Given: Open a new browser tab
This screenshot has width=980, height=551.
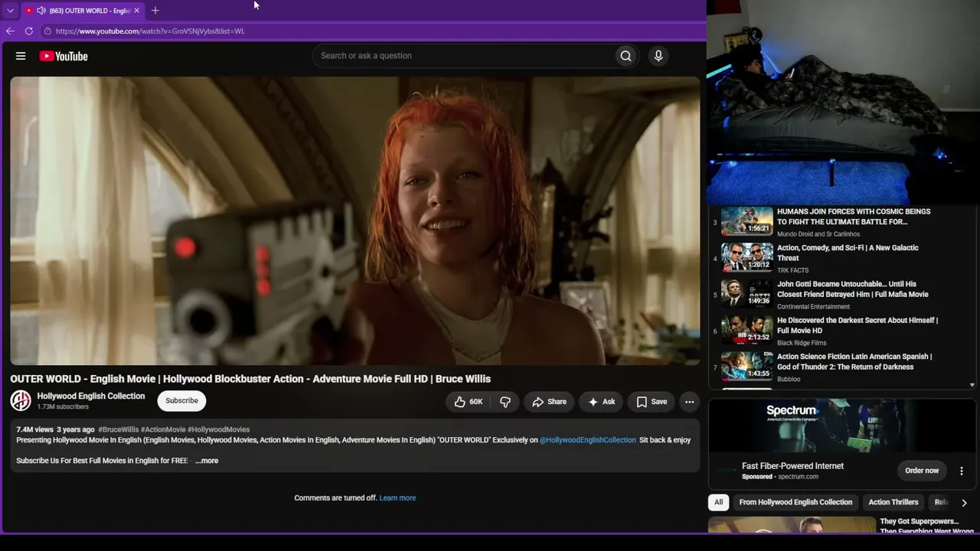Looking at the screenshot, I should coord(155,11).
